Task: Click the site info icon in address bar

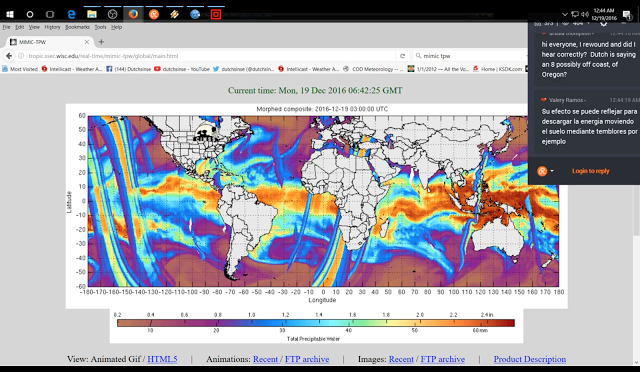Action: tap(21, 56)
